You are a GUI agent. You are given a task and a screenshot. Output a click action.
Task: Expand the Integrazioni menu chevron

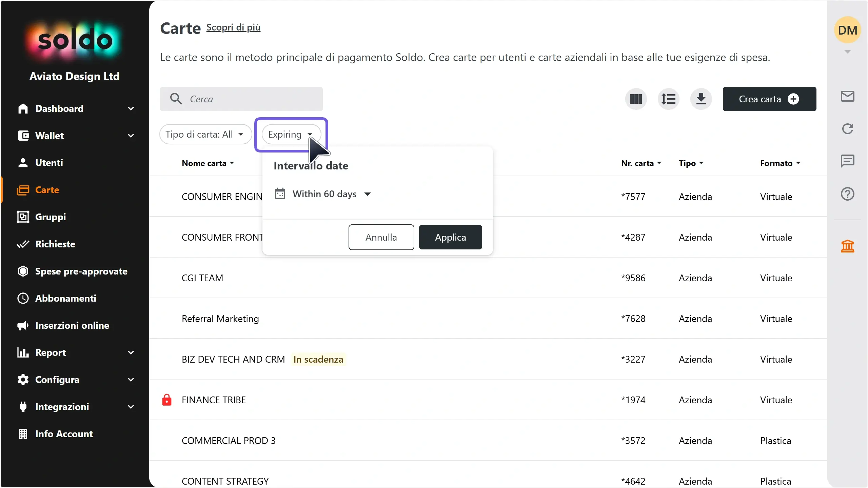131,407
